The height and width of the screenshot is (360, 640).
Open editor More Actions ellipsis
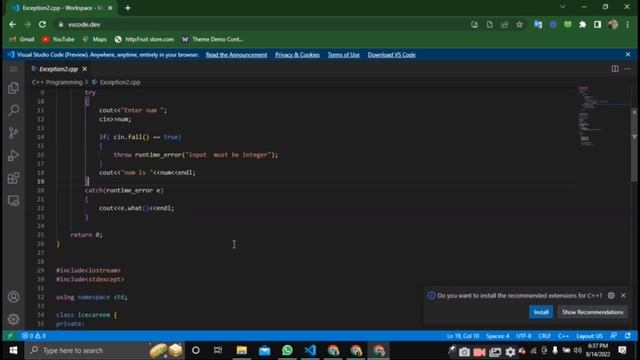coord(627,69)
